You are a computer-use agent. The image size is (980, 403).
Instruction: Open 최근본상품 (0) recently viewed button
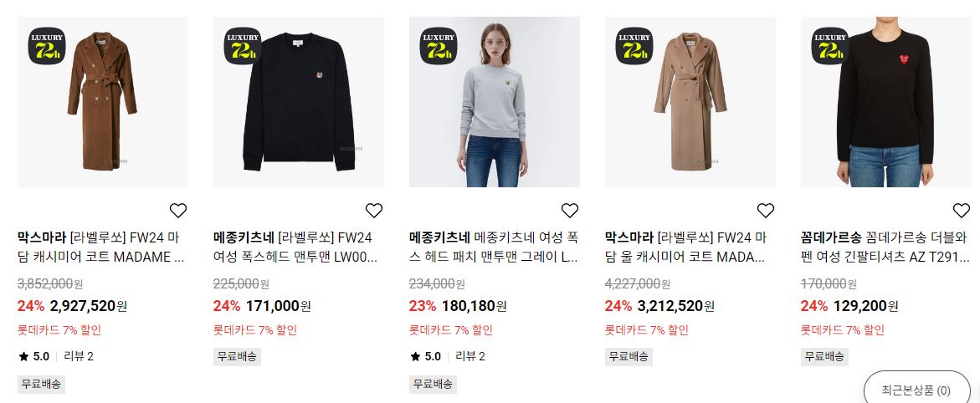click(916, 390)
